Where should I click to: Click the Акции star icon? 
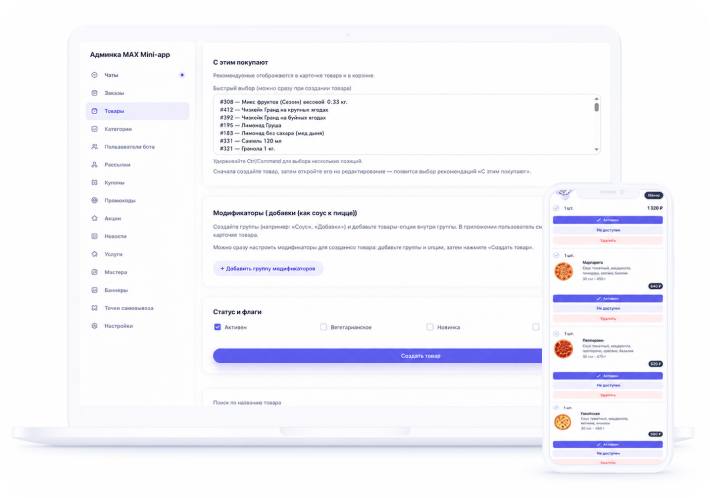click(x=94, y=218)
